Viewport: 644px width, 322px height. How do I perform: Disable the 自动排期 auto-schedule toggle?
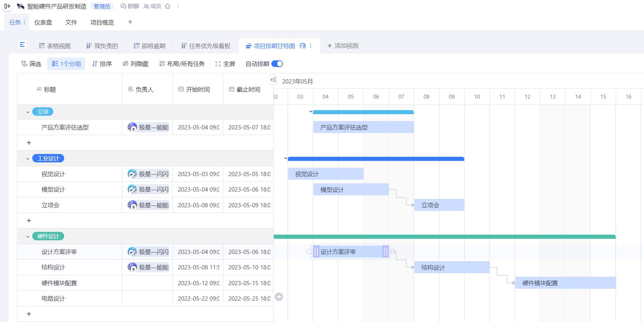tap(277, 63)
